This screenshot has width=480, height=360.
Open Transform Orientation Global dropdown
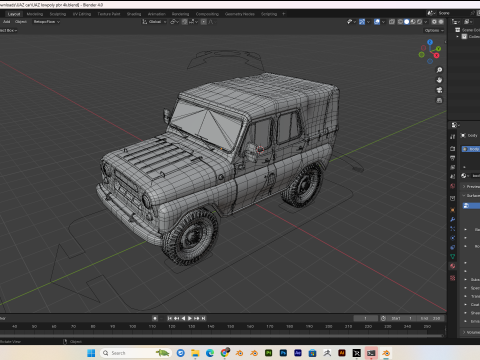pyautogui.click(x=154, y=22)
